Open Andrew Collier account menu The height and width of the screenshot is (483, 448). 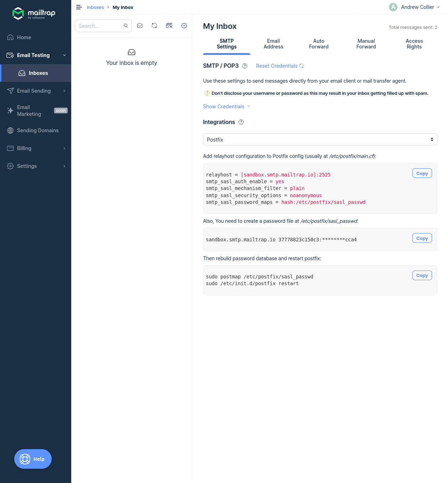(415, 7)
